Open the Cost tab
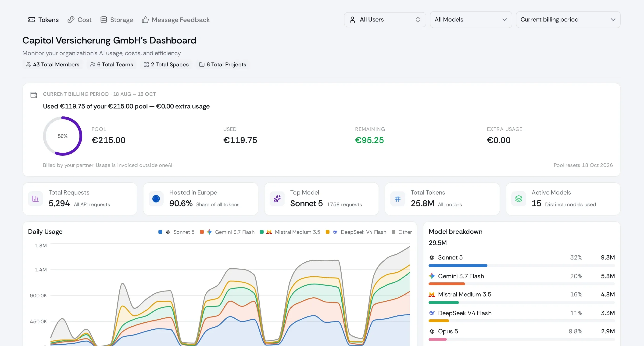 coord(79,20)
